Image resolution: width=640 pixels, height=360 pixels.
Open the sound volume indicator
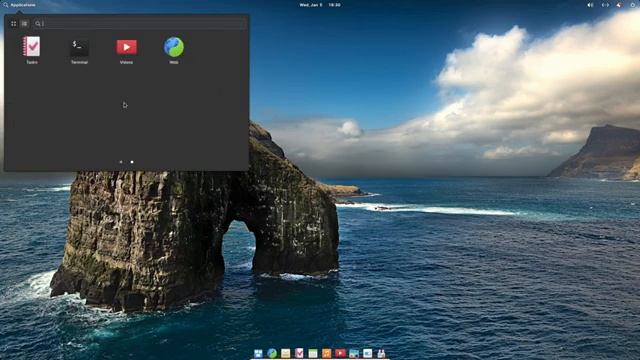[590, 5]
